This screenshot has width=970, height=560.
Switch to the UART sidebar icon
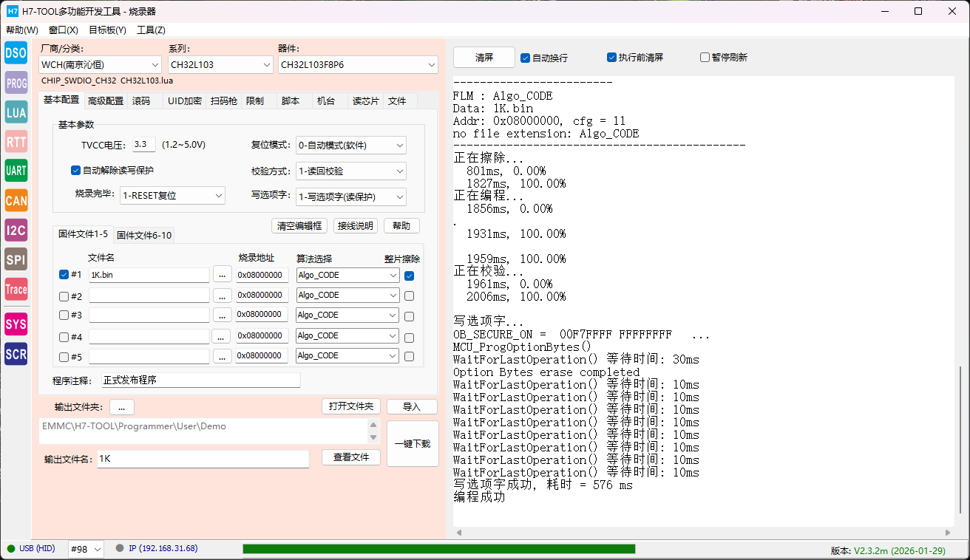(16, 171)
